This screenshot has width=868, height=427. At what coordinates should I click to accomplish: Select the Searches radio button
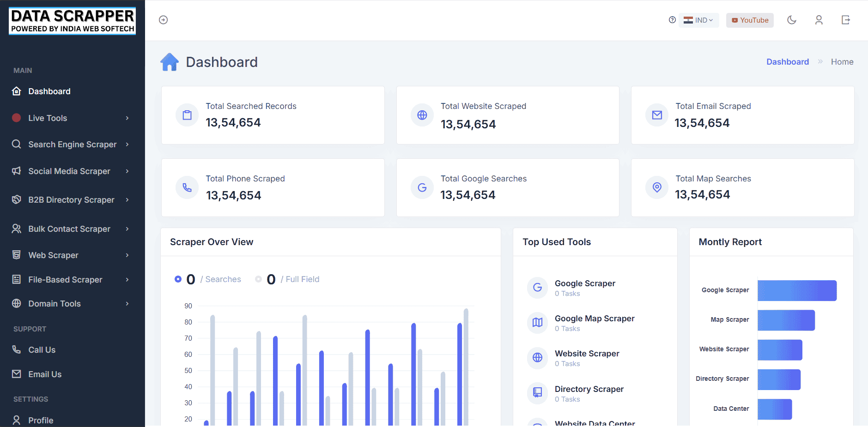[178, 279]
